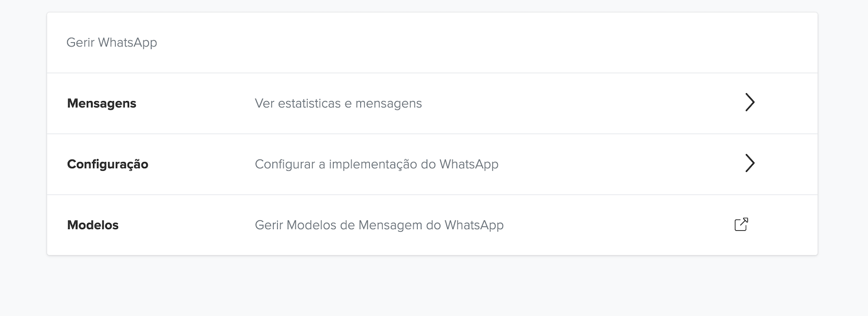This screenshot has height=316, width=868.
Task: Open the Configuração settings row
Action: coord(431,164)
